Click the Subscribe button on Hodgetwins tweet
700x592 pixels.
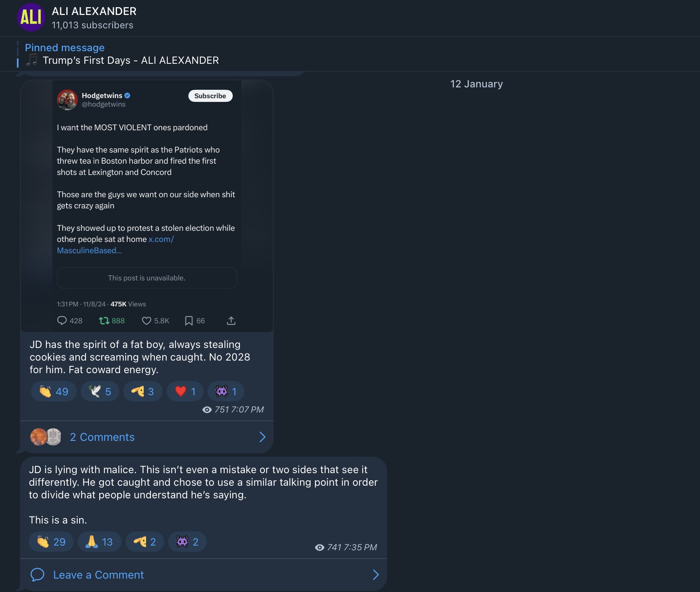coord(210,96)
